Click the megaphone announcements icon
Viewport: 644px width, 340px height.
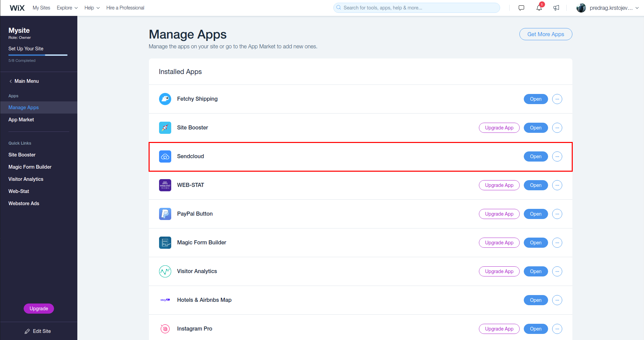[x=556, y=8]
